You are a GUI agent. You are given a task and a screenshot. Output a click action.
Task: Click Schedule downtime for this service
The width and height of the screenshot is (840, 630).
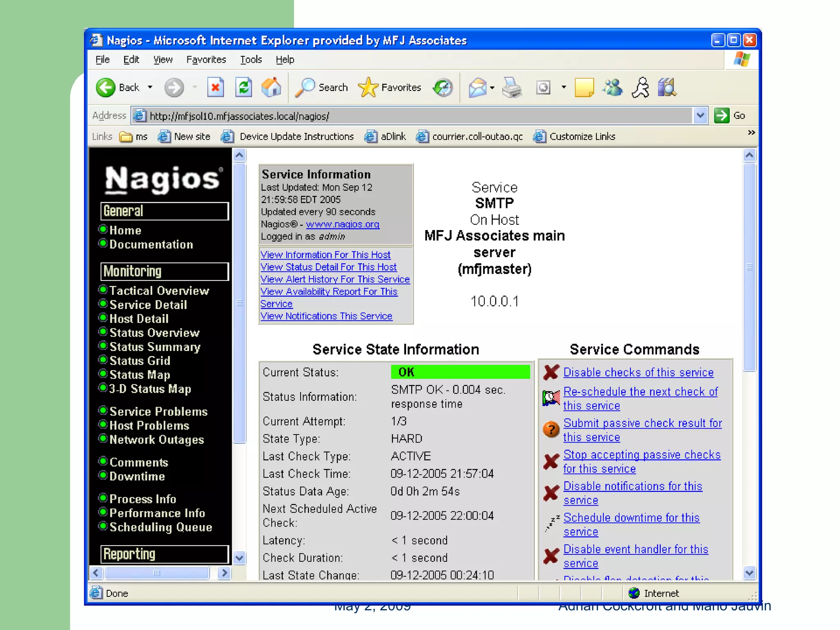coord(631,525)
